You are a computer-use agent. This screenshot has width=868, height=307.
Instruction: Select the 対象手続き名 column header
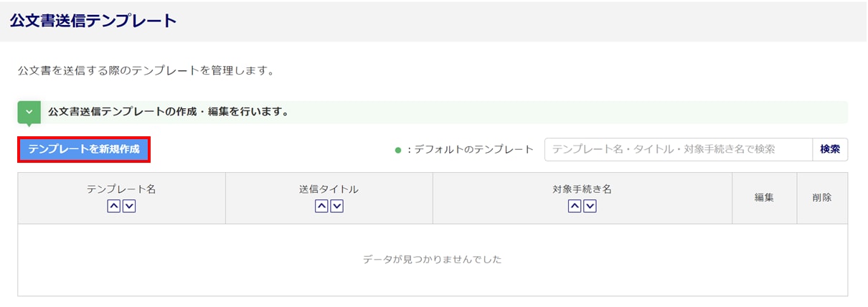click(582, 190)
